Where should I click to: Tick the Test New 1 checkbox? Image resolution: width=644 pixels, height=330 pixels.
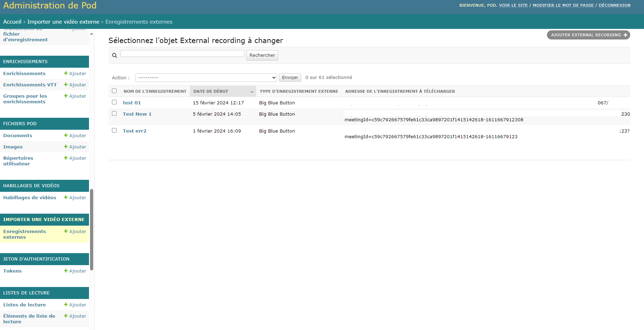click(114, 114)
